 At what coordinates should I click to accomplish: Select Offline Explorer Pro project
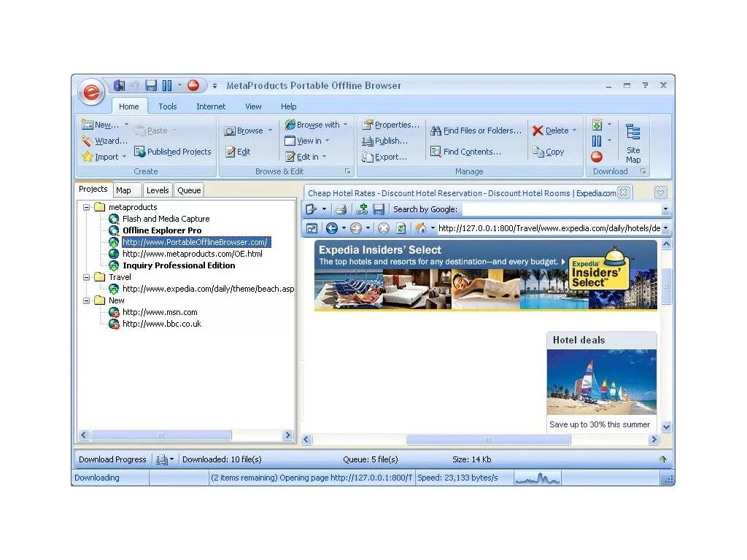[162, 230]
